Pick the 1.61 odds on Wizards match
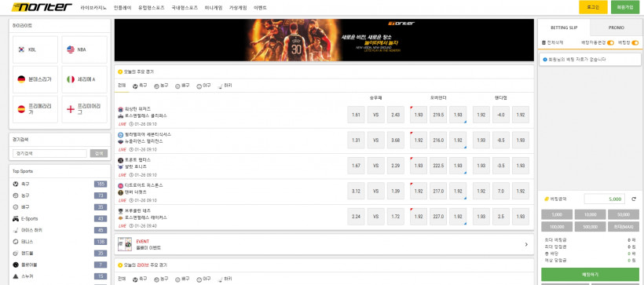The width and height of the screenshot is (644, 285). click(x=356, y=115)
